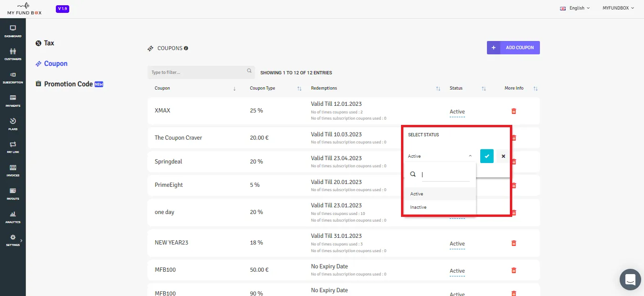Open Pay Link in the sidebar
This screenshot has width=644, height=296.
coord(13,147)
